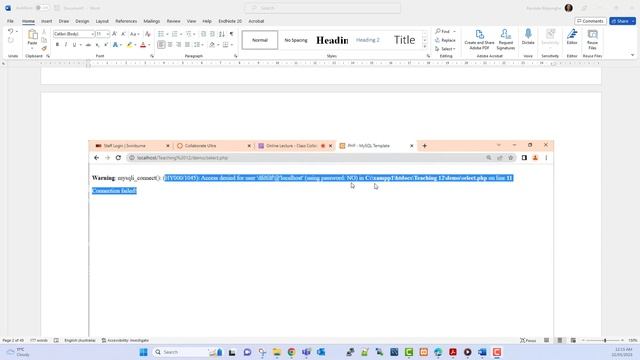The height and width of the screenshot is (360, 640).
Task: Click Decrease Indent icon
Action: point(203,34)
